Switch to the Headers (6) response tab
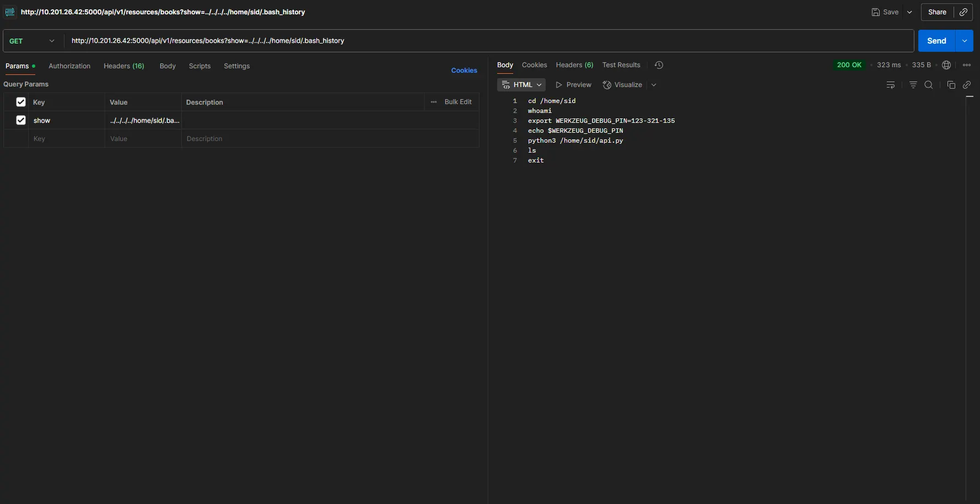 pos(574,65)
